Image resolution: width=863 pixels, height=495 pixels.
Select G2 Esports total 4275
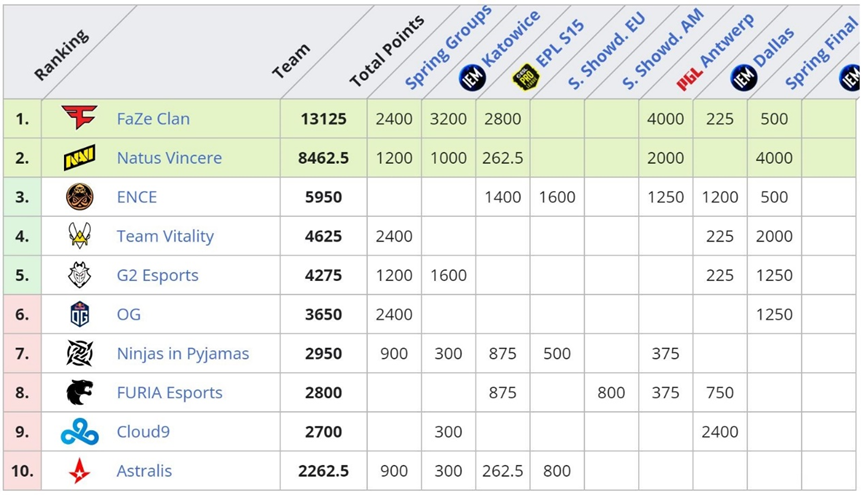(x=324, y=275)
